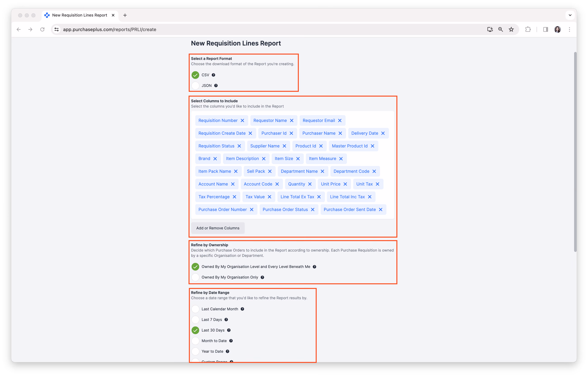The width and height of the screenshot is (588, 376).
Task: Remove the Tax Percentage column chip
Action: [235, 197]
